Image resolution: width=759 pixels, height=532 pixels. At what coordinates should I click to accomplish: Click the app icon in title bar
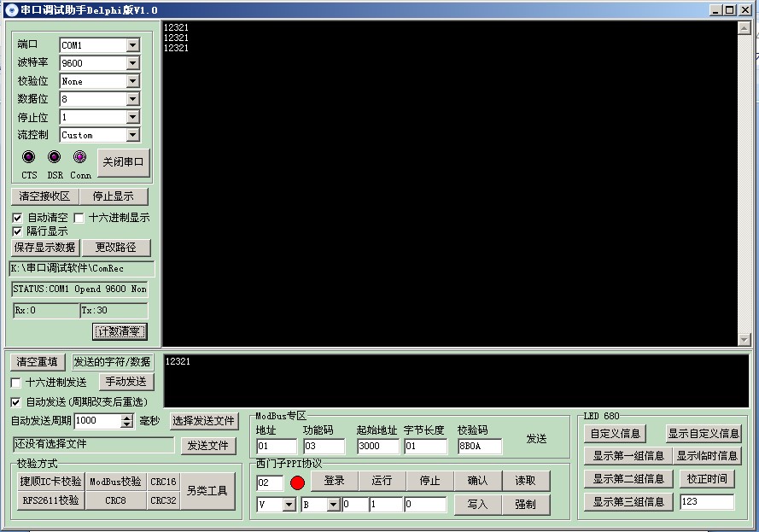(11, 9)
